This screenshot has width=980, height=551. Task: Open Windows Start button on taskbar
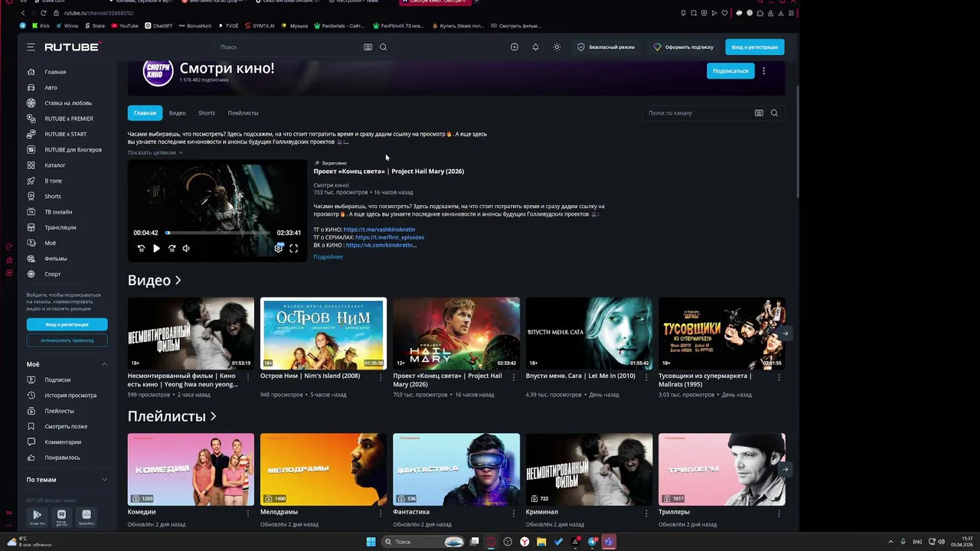[x=371, y=542]
